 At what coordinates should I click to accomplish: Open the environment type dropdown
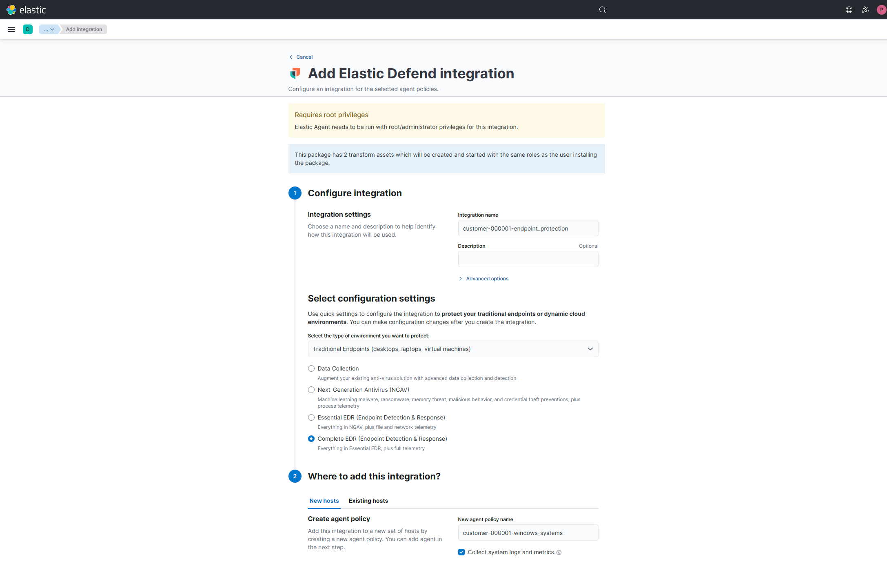pyautogui.click(x=453, y=349)
